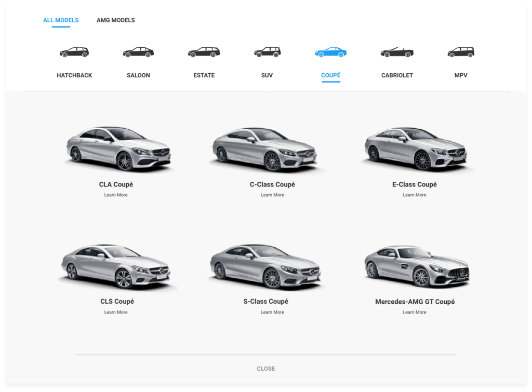The height and width of the screenshot is (392, 532).
Task: Open the AMG Models tab
Action: tap(115, 20)
